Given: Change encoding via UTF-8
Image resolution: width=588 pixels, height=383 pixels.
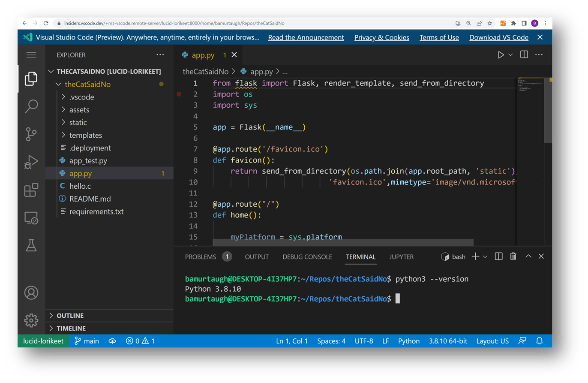Looking at the screenshot, I should pyautogui.click(x=364, y=341).
